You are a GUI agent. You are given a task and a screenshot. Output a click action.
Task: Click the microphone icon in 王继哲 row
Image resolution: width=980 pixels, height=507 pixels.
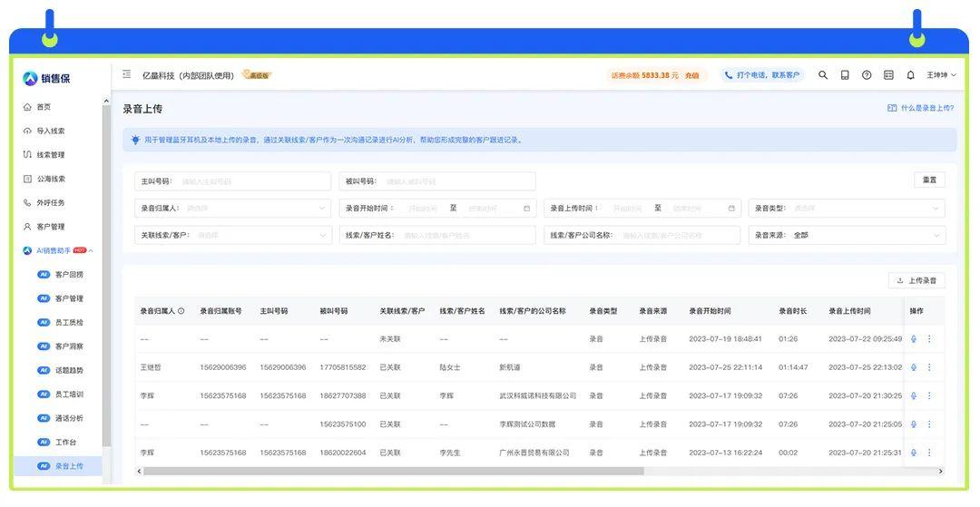pos(914,367)
